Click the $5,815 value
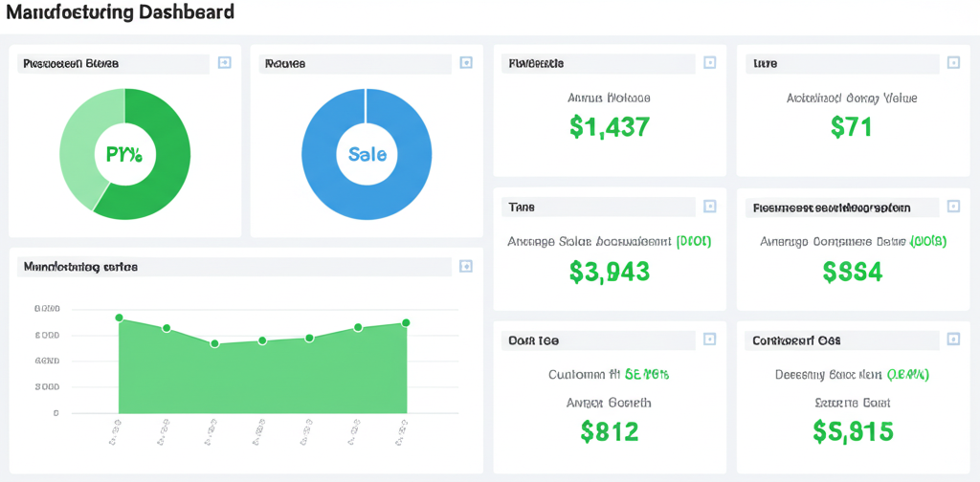 (853, 431)
